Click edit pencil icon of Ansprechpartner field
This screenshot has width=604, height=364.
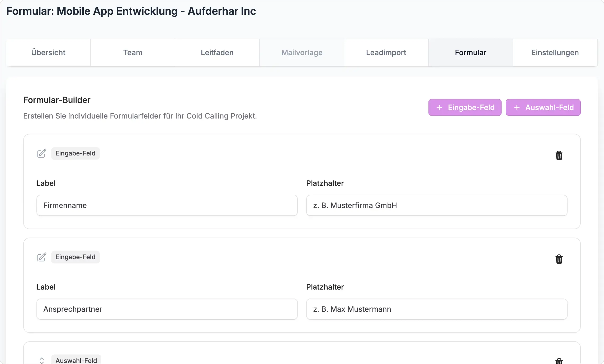(42, 257)
